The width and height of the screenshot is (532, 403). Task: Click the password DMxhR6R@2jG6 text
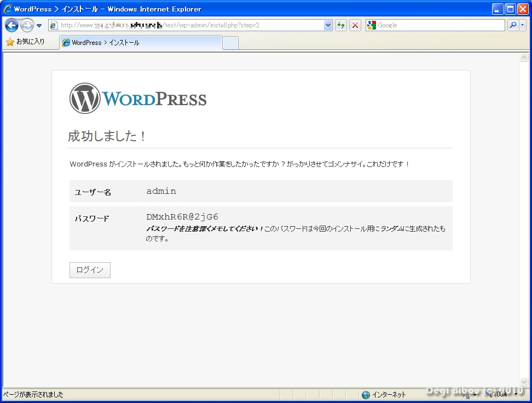[x=182, y=217]
